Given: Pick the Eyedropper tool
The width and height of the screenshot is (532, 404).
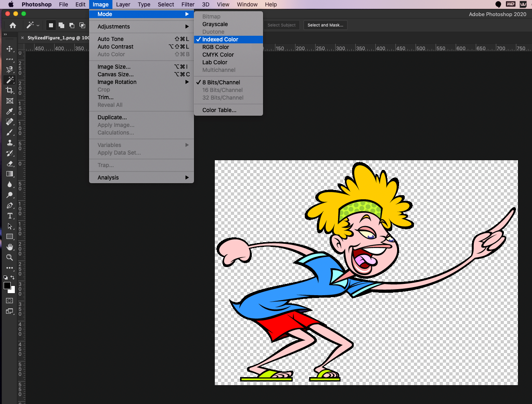Looking at the screenshot, I should (x=10, y=111).
